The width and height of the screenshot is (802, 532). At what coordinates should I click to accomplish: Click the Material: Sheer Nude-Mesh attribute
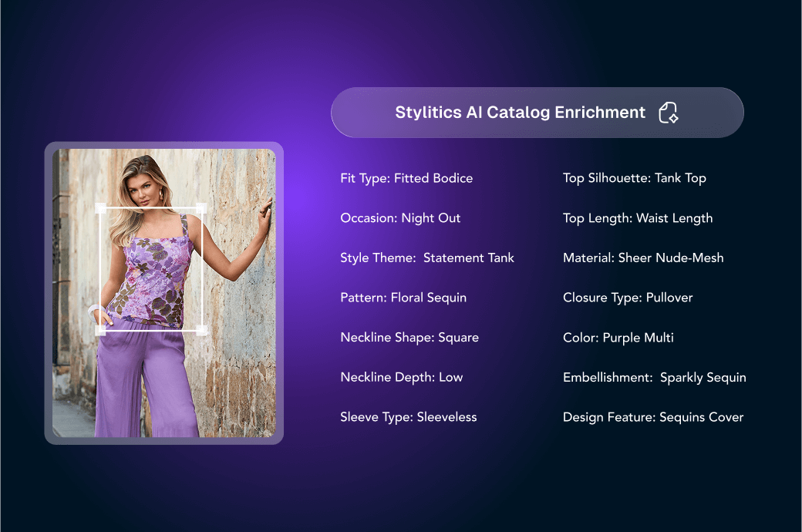tap(643, 258)
